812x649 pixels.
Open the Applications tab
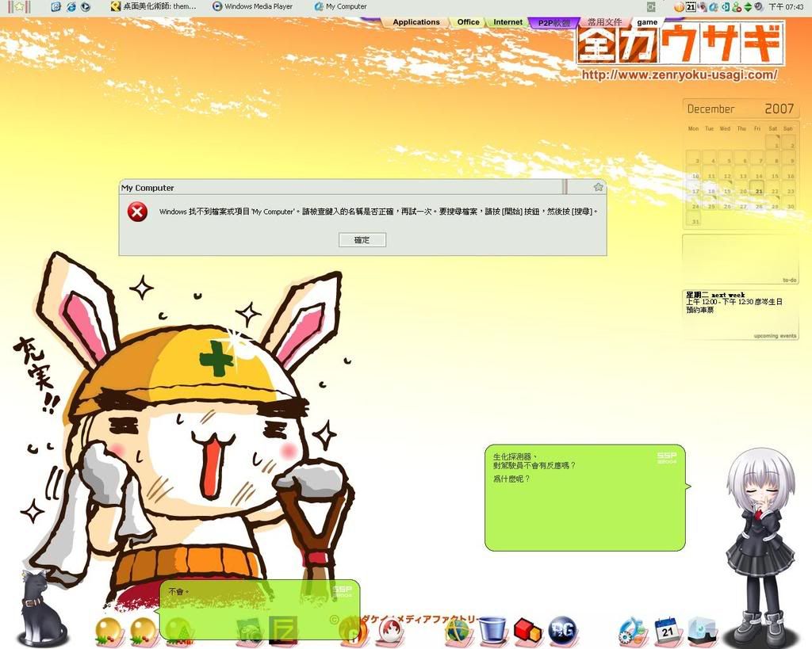(416, 22)
